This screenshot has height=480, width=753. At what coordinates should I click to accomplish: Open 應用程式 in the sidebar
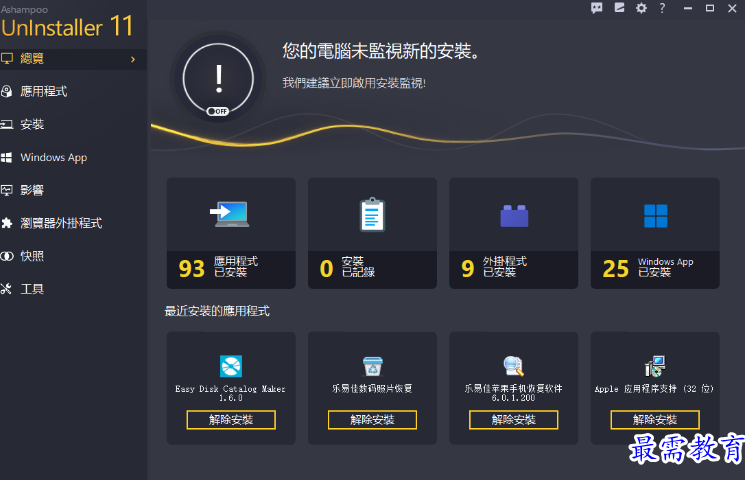[x=44, y=91]
